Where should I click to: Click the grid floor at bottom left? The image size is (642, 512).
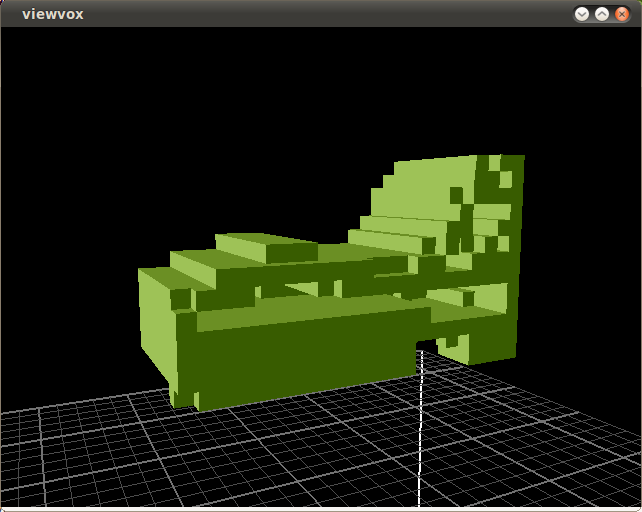80,460
